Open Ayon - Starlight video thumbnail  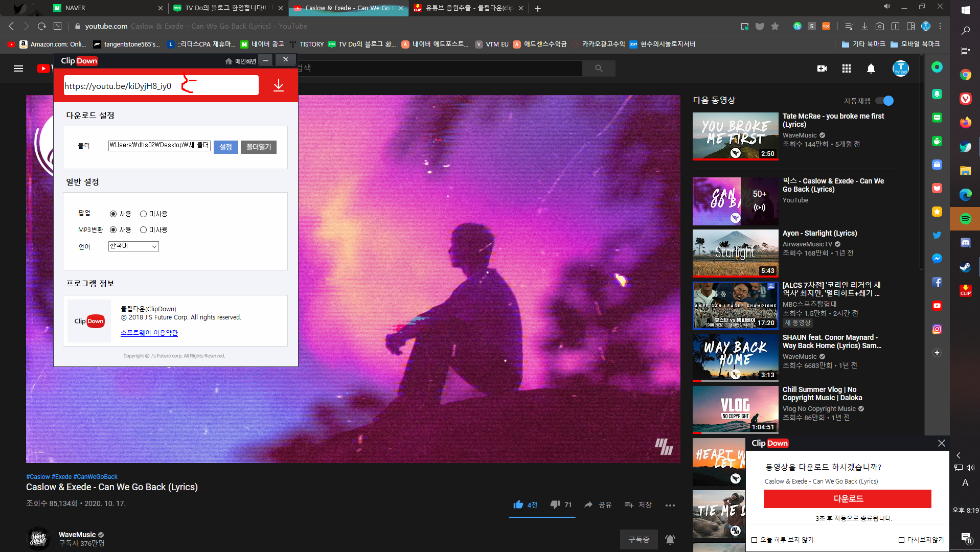click(736, 252)
